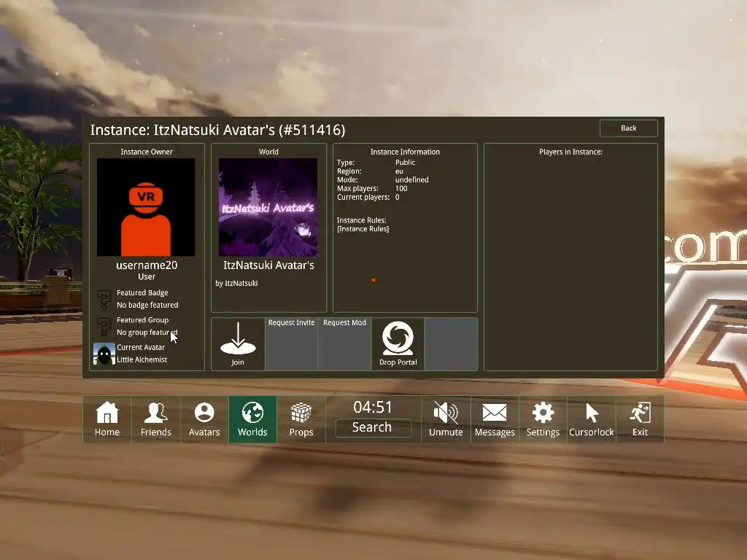Click the instance title with #511416
Image resolution: width=747 pixels, height=560 pixels.
point(217,130)
